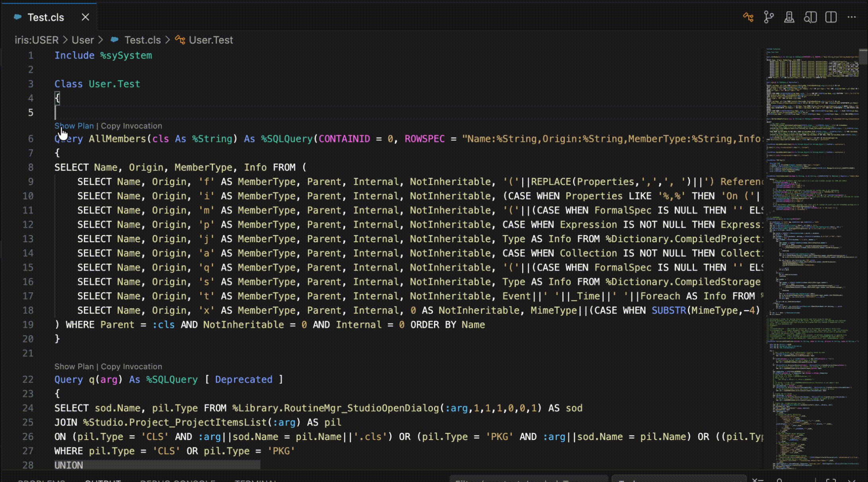Expand the User folder breadcrumb
This screenshot has width=868, height=482.
(83, 40)
